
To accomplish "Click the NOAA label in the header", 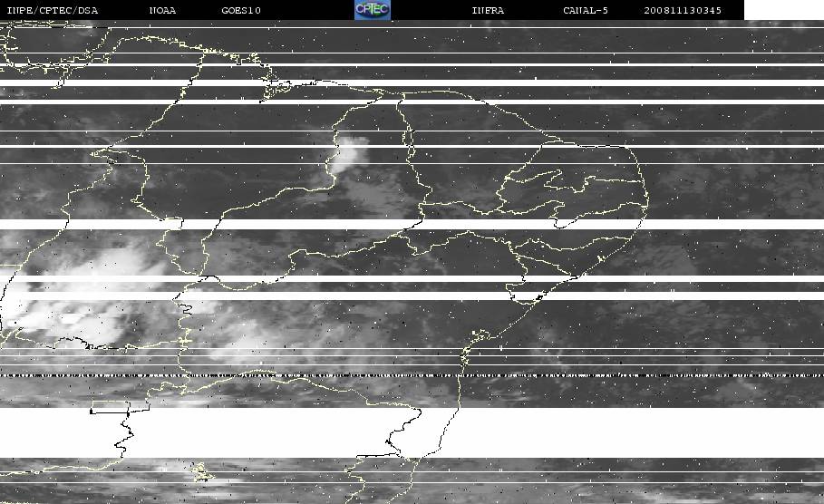I will point(163,10).
